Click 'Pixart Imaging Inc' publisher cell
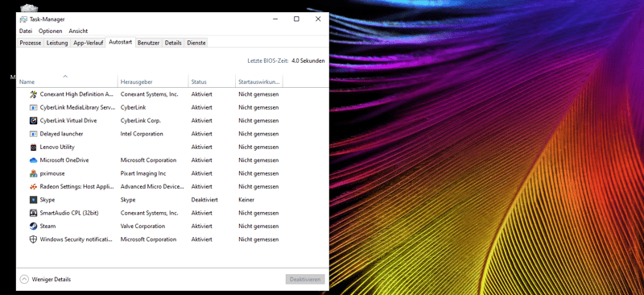Screen dimensions: 644x295 tap(142, 173)
